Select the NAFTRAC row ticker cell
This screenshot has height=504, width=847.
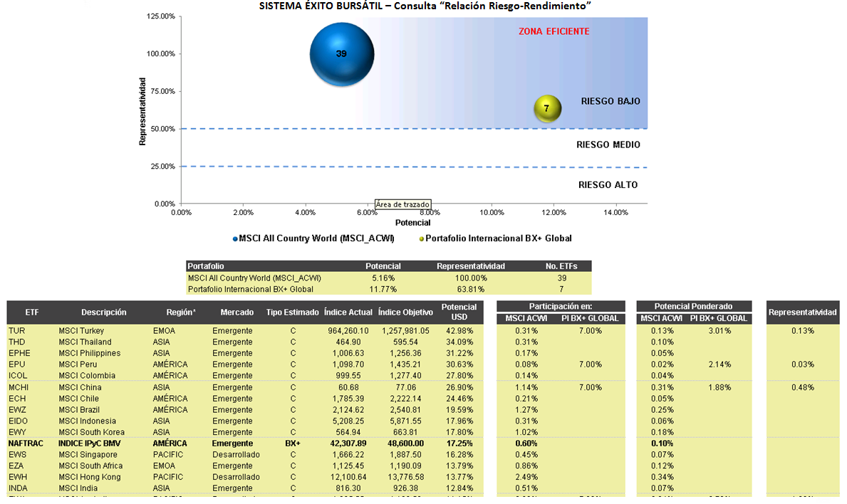pos(26,443)
